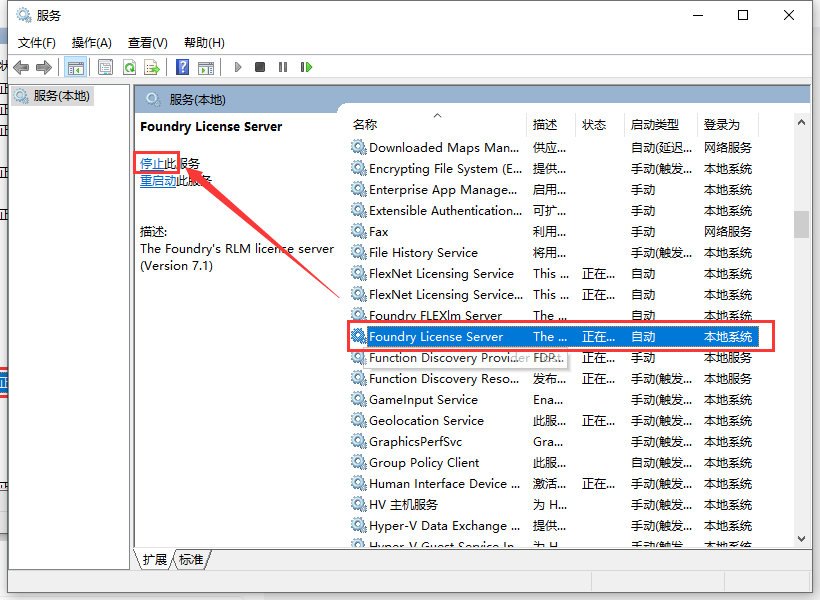Click the Start Service play icon

coord(238,67)
